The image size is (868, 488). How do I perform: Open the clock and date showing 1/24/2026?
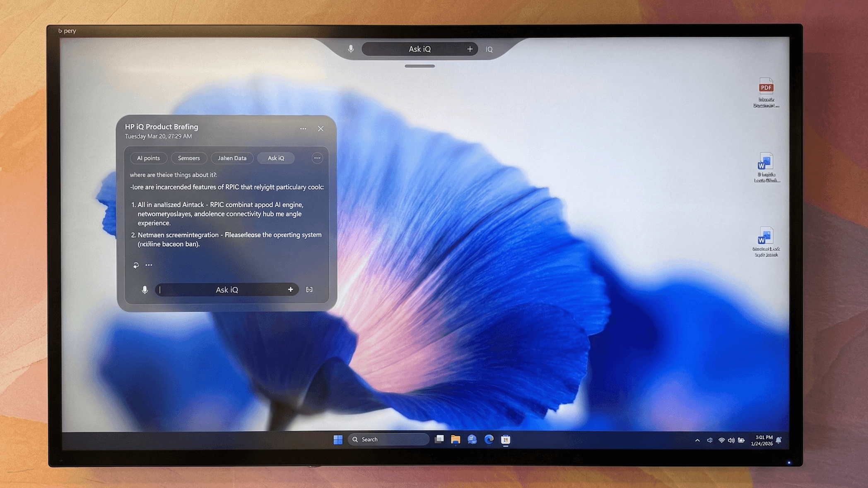point(762,440)
